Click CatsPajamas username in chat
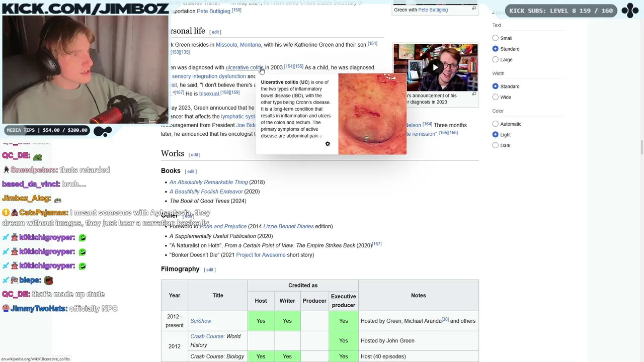Image resolution: width=644 pixels, height=362 pixels. point(43,213)
